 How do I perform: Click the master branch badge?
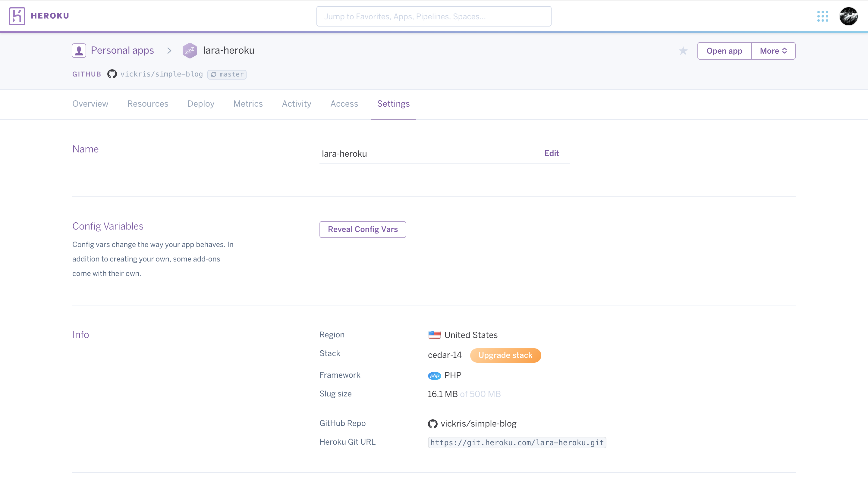227,74
